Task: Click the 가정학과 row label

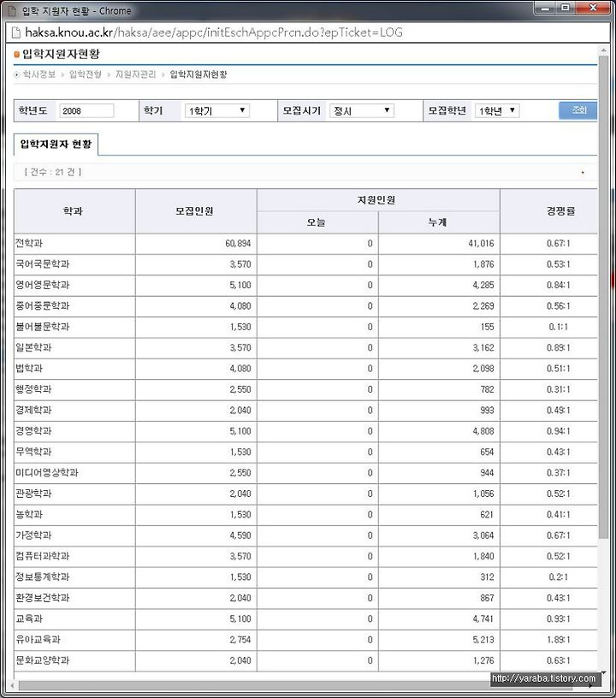Action: click(x=34, y=535)
